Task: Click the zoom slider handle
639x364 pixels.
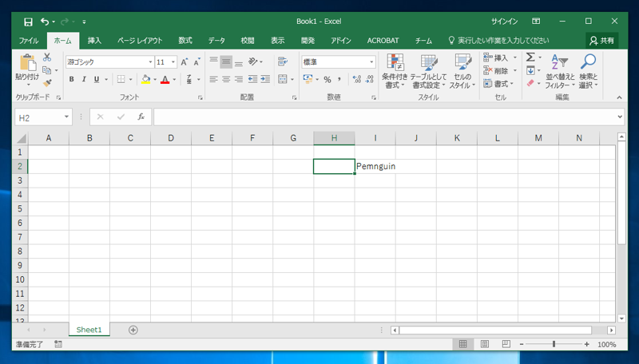Action: tap(554, 344)
